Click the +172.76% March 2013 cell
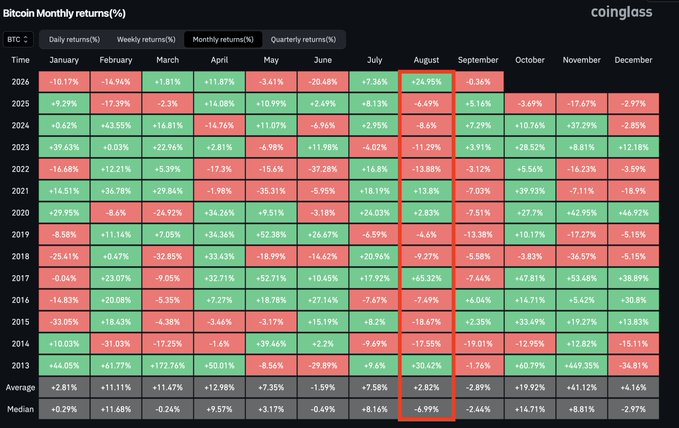Image resolution: width=679 pixels, height=428 pixels. coord(168,366)
